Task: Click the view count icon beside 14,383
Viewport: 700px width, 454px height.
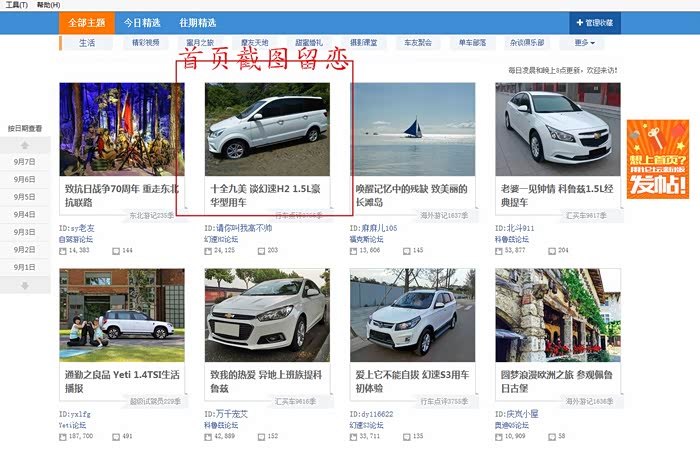Action: point(63,250)
